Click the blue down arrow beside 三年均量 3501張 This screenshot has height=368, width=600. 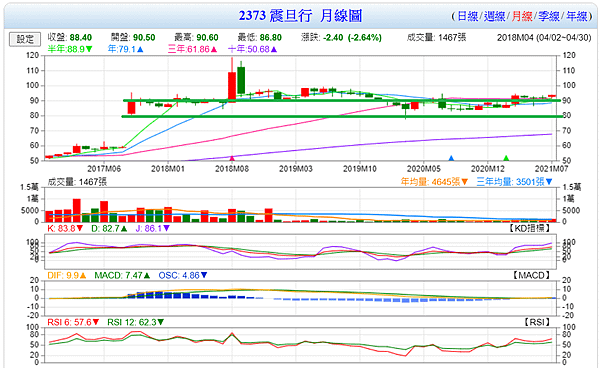pos(549,182)
